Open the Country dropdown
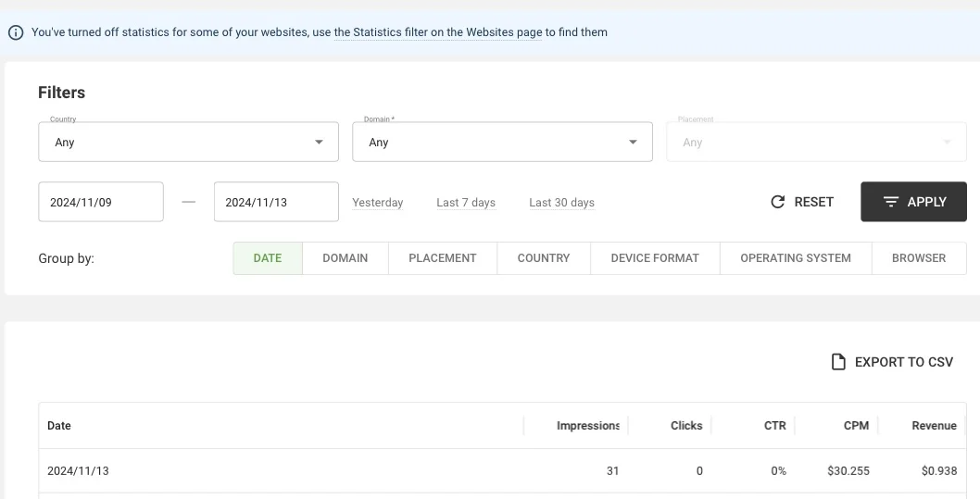Screen dimensions: 980x499 [x=188, y=142]
